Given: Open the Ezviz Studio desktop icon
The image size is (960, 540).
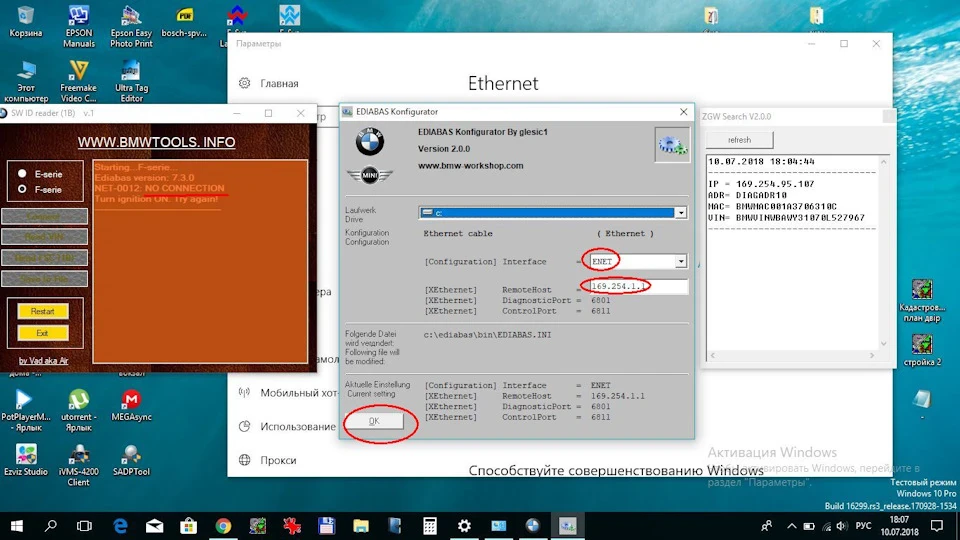Looking at the screenshot, I should pyautogui.click(x=26, y=460).
